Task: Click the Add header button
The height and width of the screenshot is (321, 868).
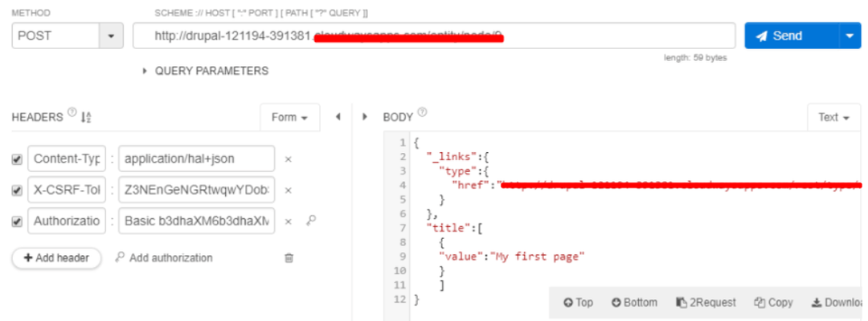Action: pyautogui.click(x=56, y=258)
